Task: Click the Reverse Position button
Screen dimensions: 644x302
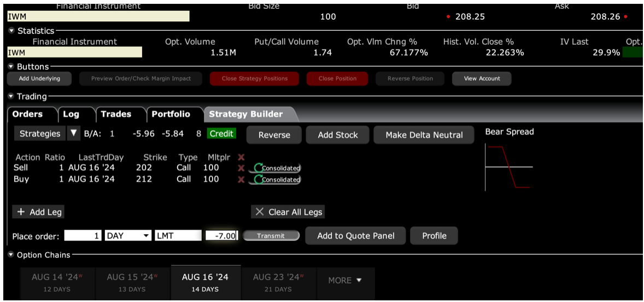Action: (x=411, y=78)
